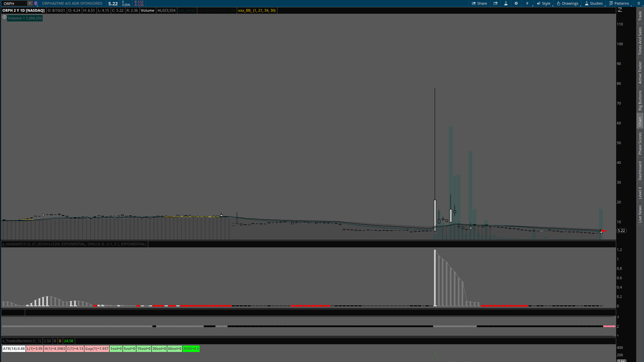The height and width of the screenshot is (362, 644).
Task: Open the Times And Sales sidebar tab
Action: (x=640, y=41)
